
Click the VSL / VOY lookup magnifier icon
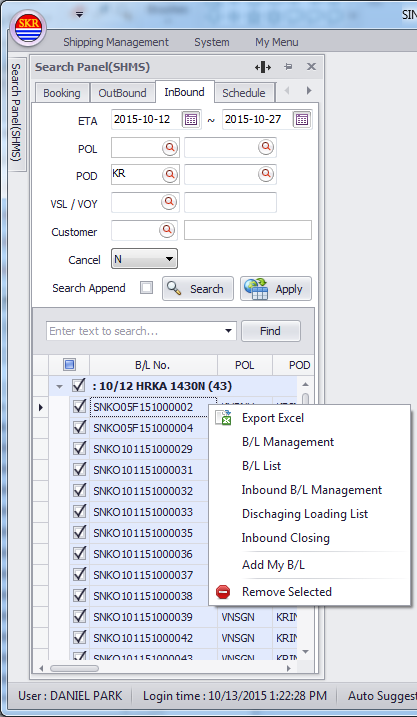[x=170, y=202]
